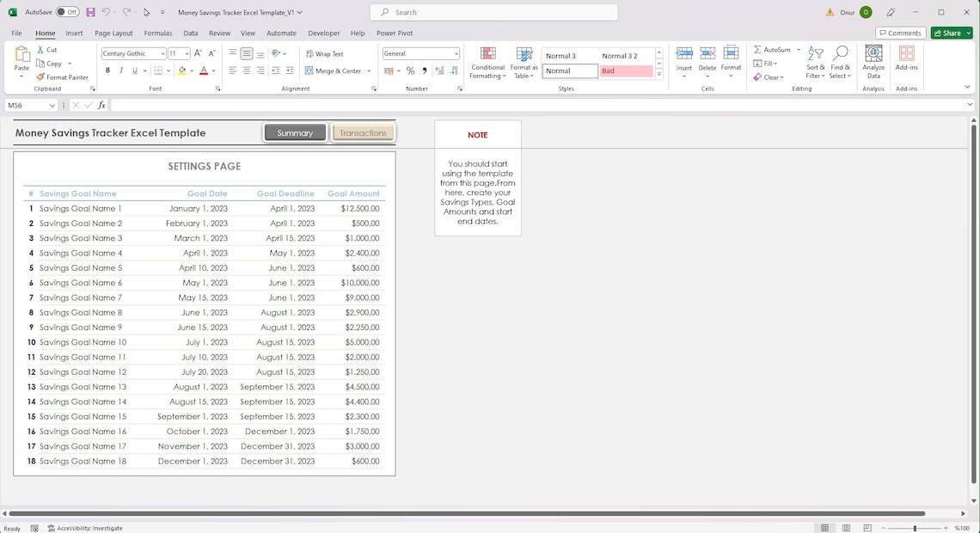Open Conditional Formatting

[487, 62]
